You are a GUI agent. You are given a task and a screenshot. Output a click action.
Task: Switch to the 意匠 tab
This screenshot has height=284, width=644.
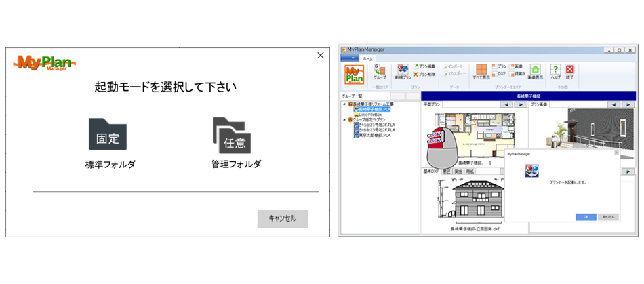tap(447, 171)
